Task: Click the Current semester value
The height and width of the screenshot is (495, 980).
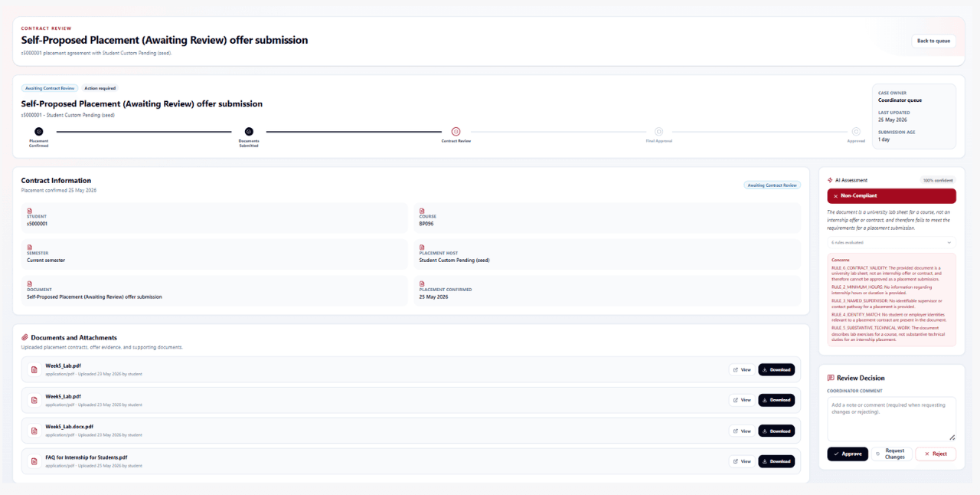Action: (x=46, y=260)
